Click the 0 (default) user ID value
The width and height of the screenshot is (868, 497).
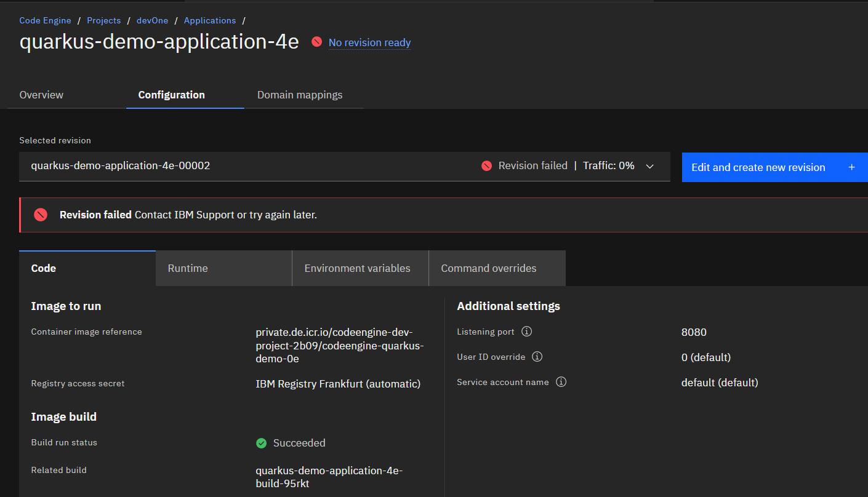(x=705, y=357)
